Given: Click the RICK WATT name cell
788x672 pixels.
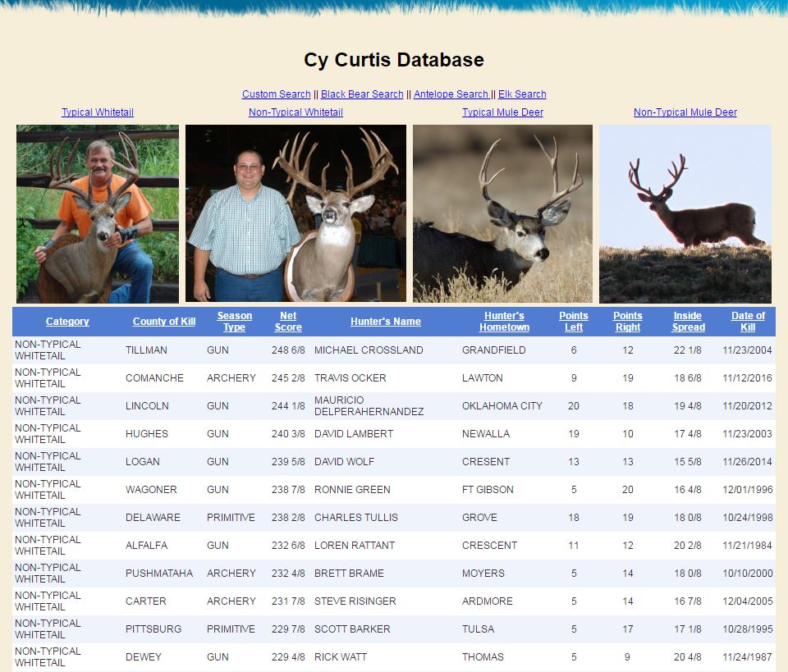Looking at the screenshot, I should (340, 656).
